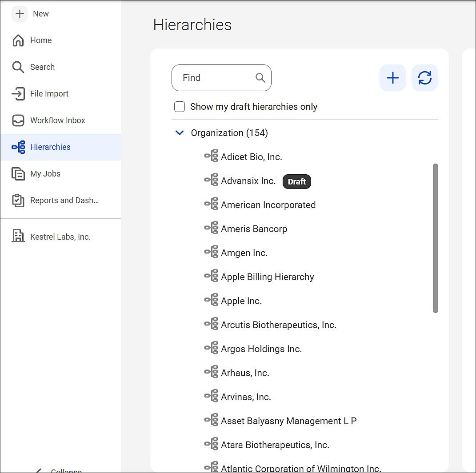Refresh the hierarchies list

coord(425,78)
